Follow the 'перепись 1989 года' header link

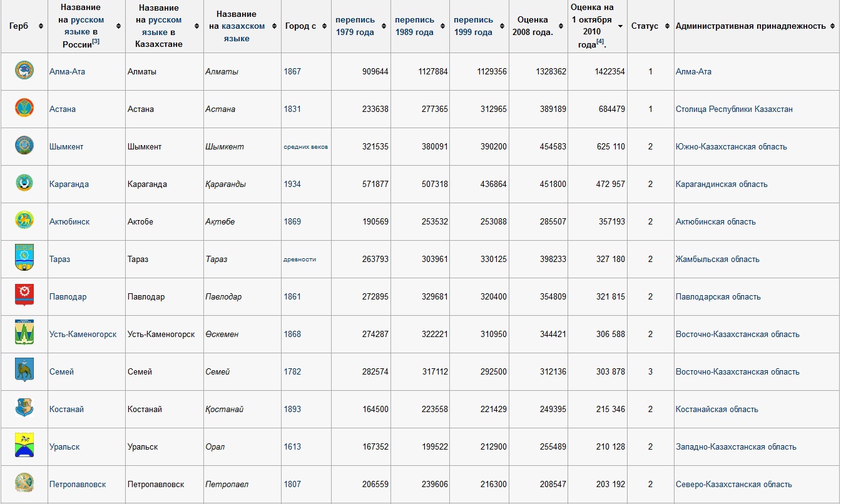click(x=414, y=26)
